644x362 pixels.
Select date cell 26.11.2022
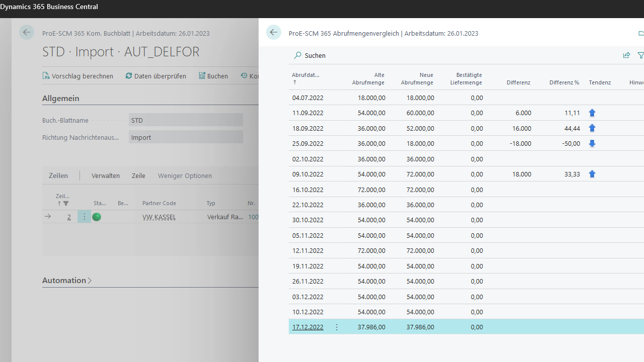pos(308,282)
